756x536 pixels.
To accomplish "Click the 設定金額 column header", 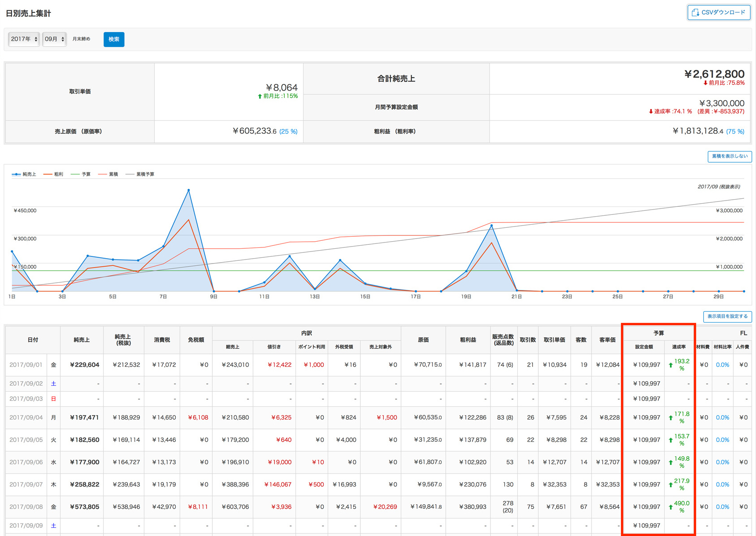I will click(x=644, y=347).
